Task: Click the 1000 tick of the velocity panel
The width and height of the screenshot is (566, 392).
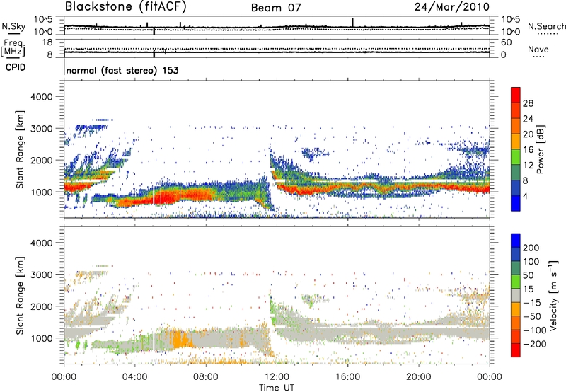Action: click(x=41, y=338)
